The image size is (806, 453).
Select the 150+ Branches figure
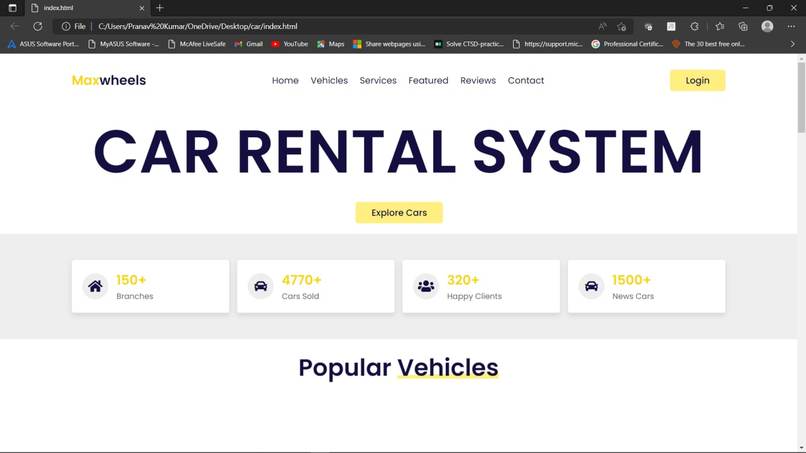(x=131, y=280)
